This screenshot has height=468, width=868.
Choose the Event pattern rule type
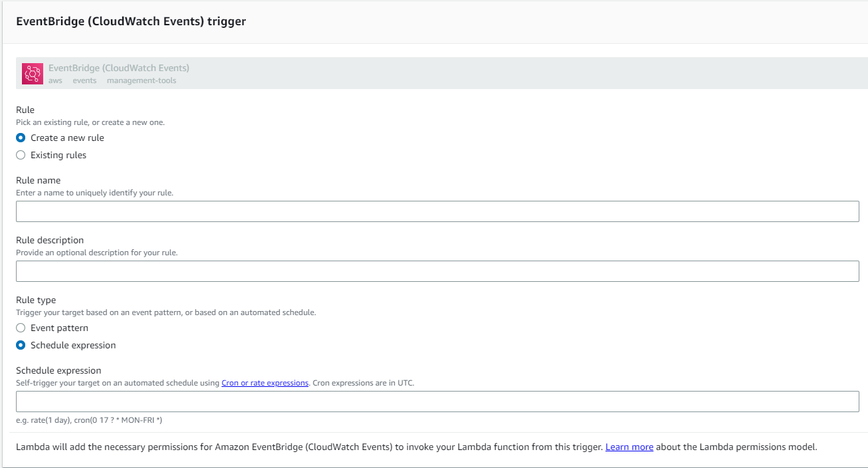tap(21, 328)
